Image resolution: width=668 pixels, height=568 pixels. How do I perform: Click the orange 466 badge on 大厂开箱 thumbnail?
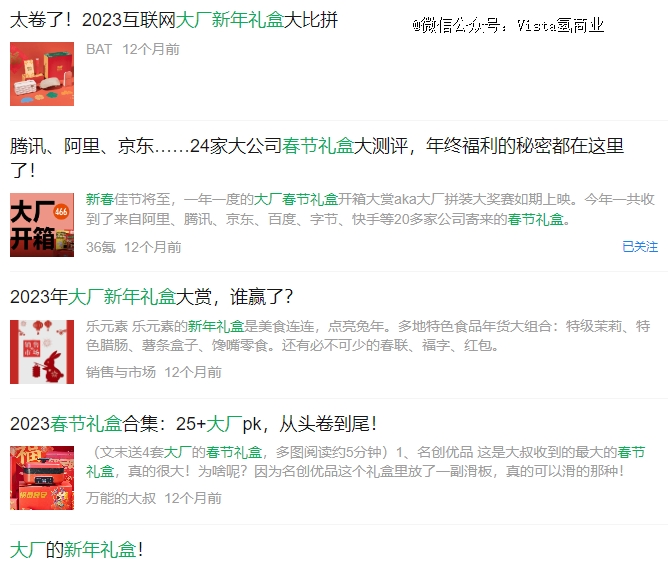[x=61, y=211]
